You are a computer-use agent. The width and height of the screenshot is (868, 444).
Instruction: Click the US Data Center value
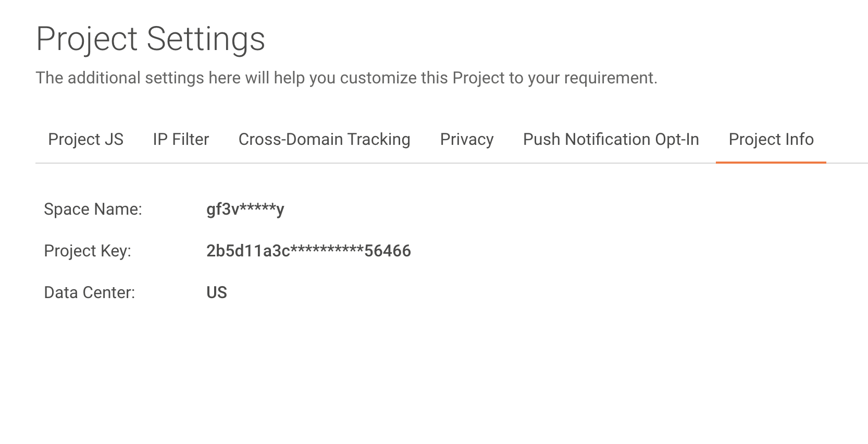(216, 292)
